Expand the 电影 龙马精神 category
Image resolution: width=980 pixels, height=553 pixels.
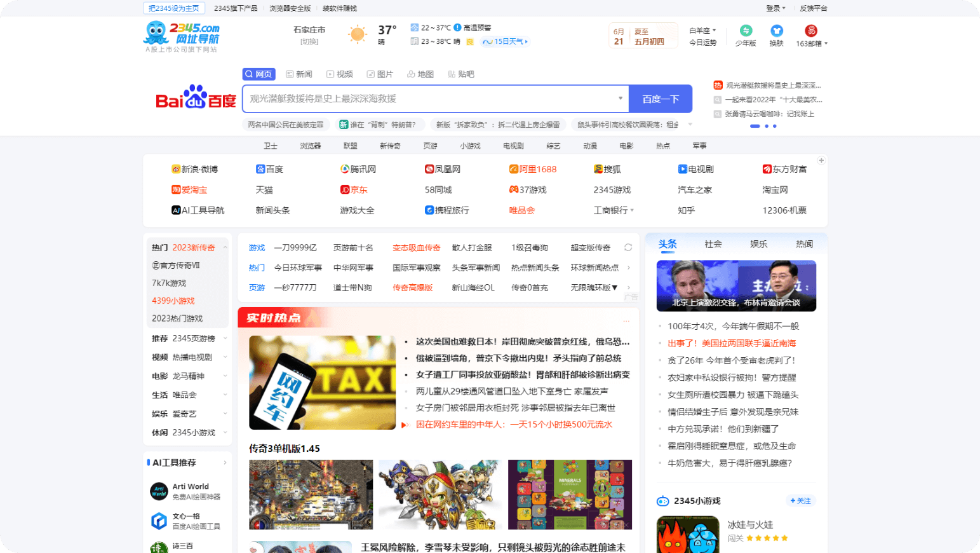coord(225,376)
